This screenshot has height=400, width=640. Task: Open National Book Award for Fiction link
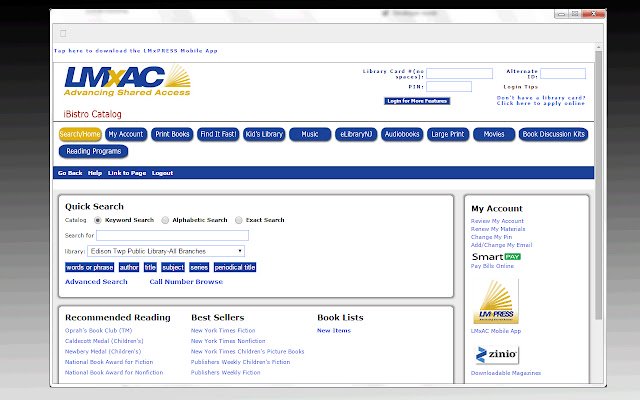(109, 362)
